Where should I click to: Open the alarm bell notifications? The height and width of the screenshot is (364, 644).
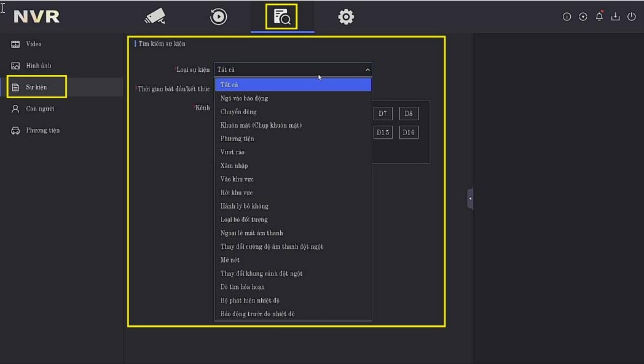(x=599, y=17)
